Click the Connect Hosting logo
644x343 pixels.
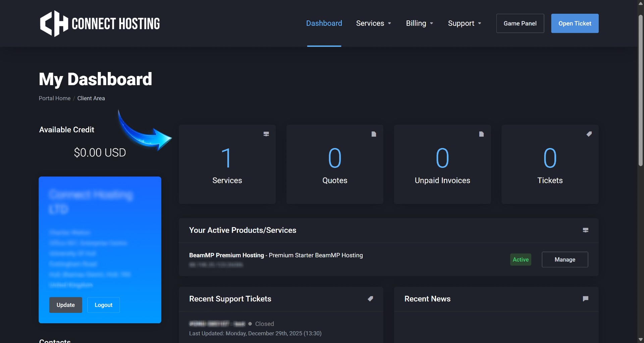100,23
